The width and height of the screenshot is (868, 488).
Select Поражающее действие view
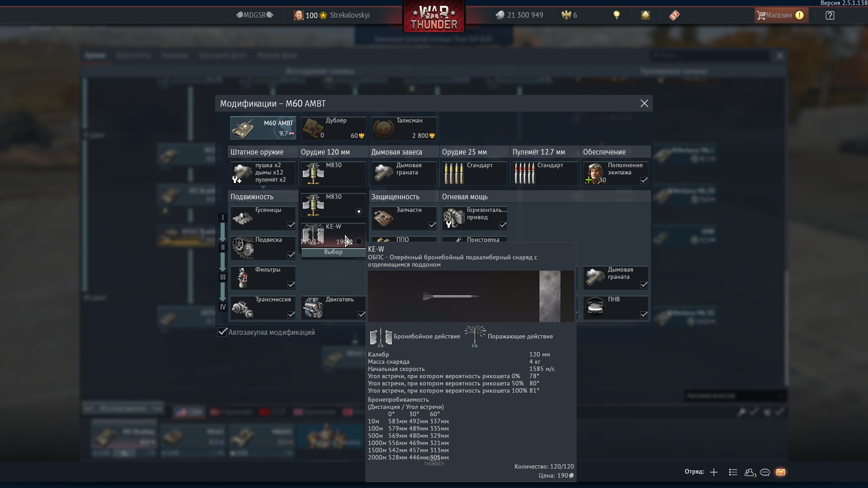coord(509,337)
